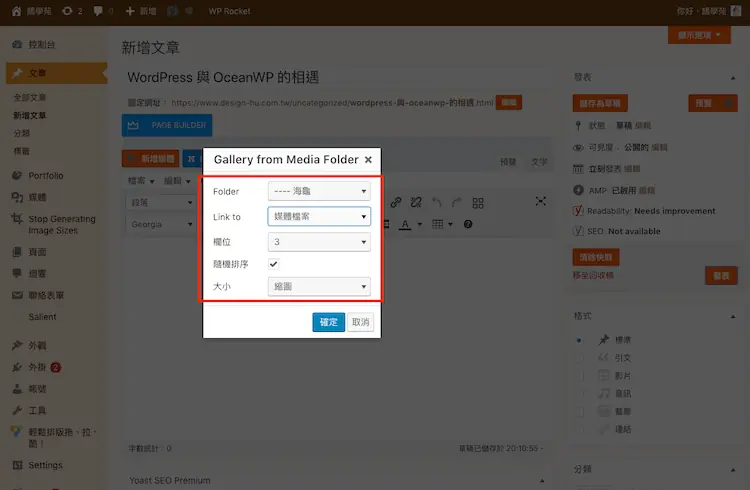Click the permalink URL link
The height and width of the screenshot is (490, 750).
(332, 102)
